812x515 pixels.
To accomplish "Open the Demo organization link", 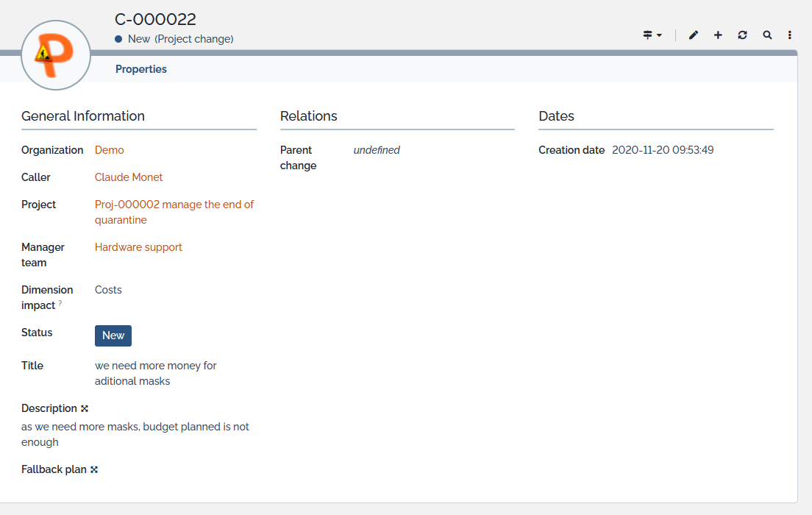I will click(110, 150).
